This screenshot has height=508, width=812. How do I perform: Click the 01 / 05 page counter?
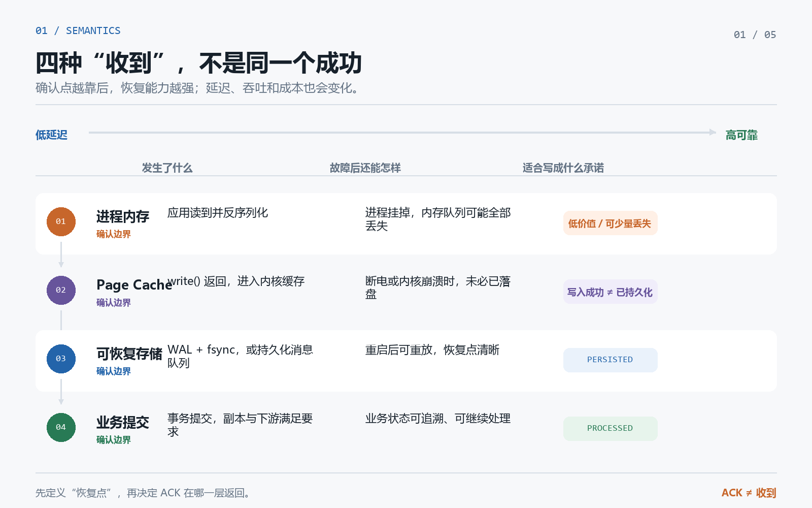[x=755, y=35]
